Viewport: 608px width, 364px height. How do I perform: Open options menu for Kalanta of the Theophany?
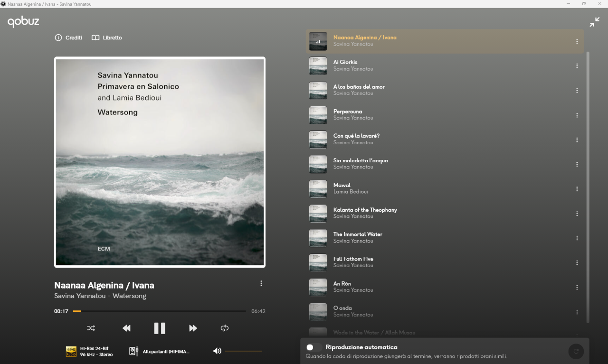(x=577, y=214)
